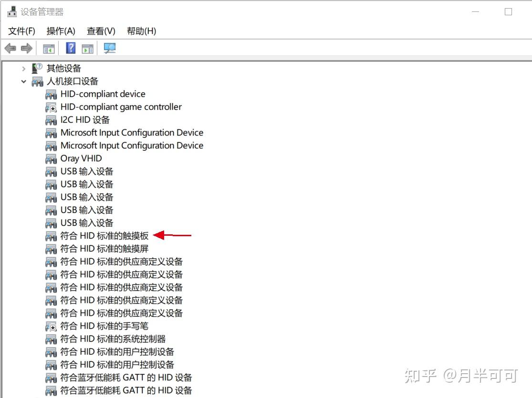Open the 查看(V) menu
This screenshot has height=398, width=532.
101,31
